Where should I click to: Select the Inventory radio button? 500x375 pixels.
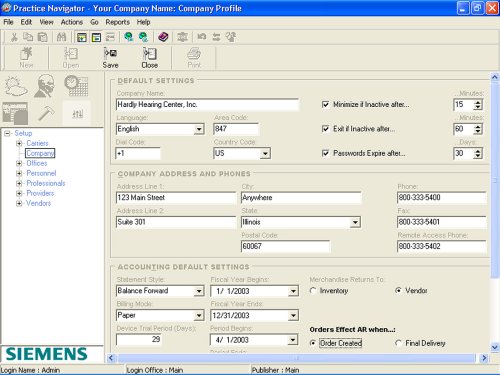tap(313, 291)
